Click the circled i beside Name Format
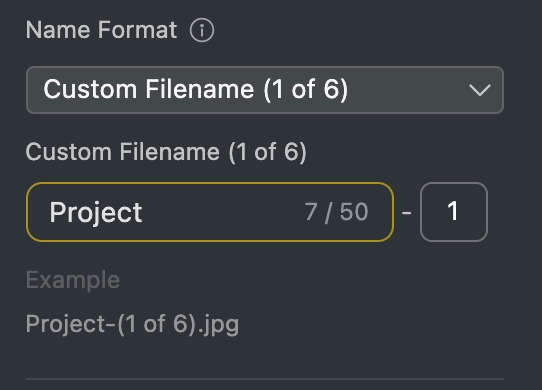Screen dimensions: 542x390 tap(202, 30)
